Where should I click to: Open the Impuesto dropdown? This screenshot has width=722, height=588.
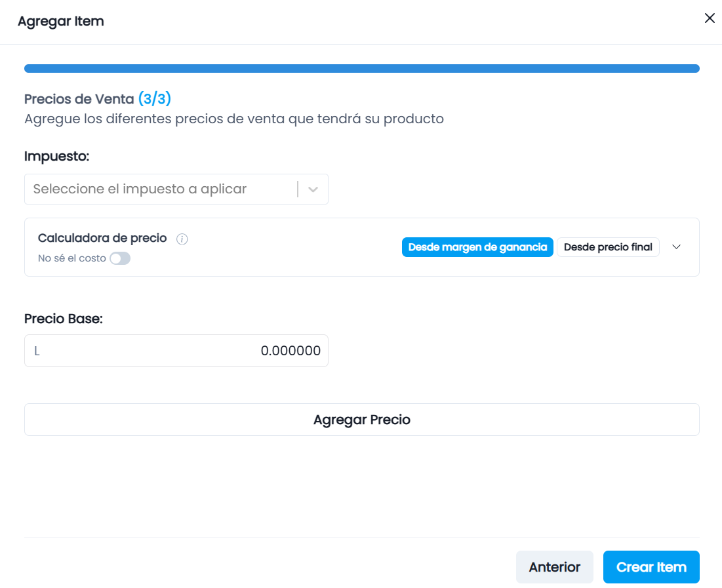(176, 189)
